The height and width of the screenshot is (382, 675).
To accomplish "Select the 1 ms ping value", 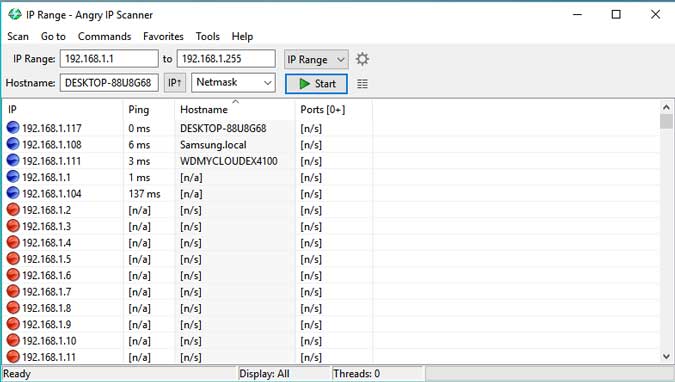I will pyautogui.click(x=139, y=177).
